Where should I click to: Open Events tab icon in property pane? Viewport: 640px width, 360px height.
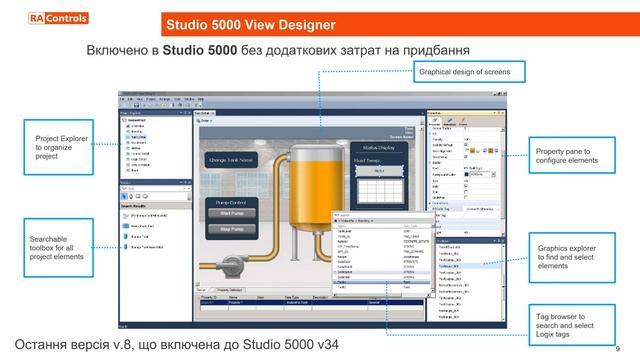pos(463,121)
